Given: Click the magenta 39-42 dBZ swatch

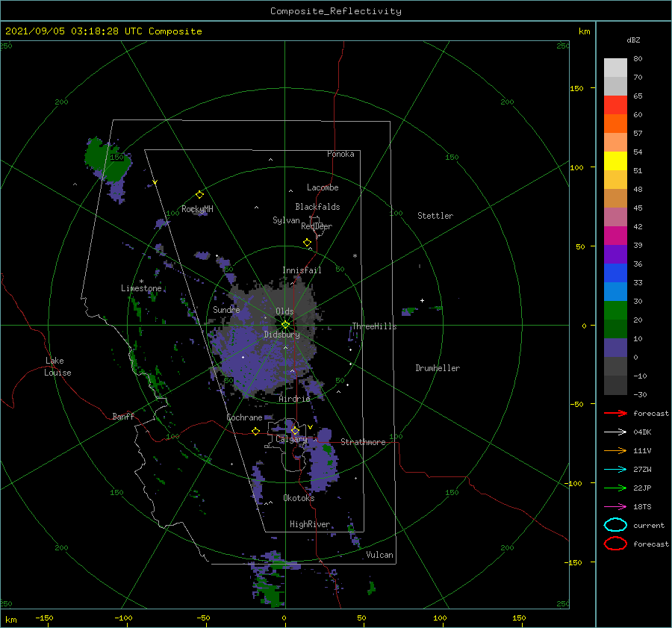Looking at the screenshot, I should pos(615,236).
